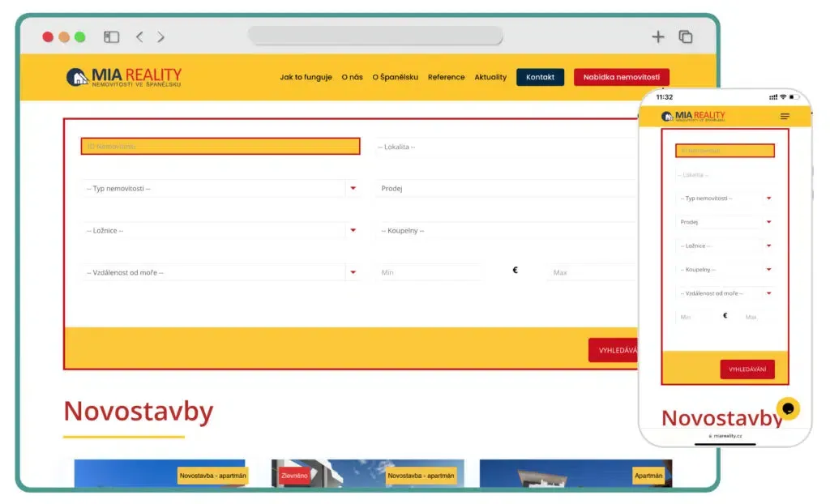Screen dimensions: 830x504
Task: Click the MIA Reality desktop logo
Action: pyautogui.click(x=124, y=77)
